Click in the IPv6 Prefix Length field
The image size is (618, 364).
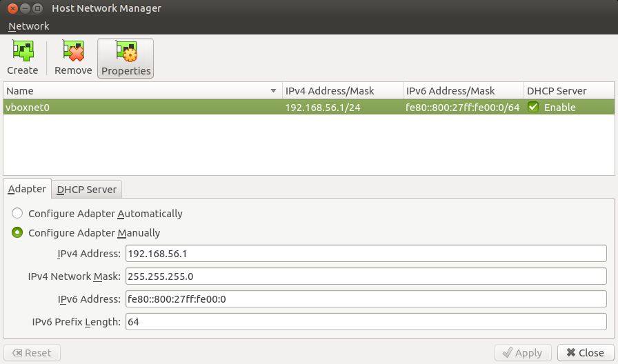(366, 322)
